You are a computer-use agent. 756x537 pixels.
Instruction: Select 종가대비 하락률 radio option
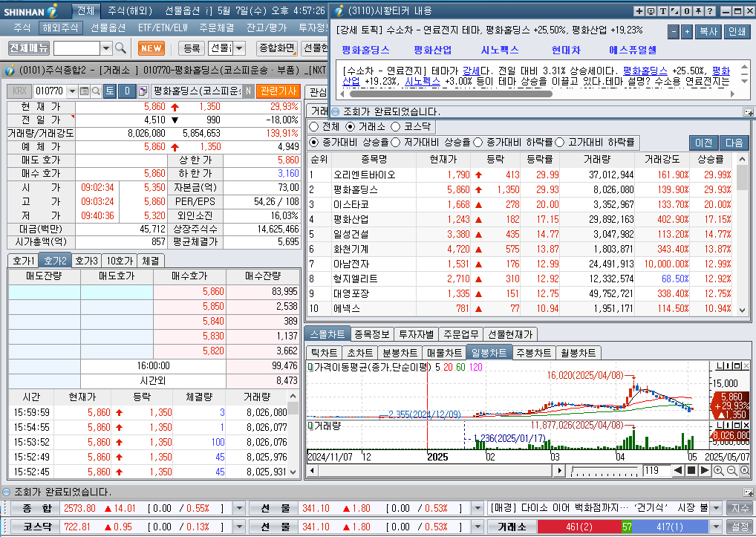click(478, 142)
